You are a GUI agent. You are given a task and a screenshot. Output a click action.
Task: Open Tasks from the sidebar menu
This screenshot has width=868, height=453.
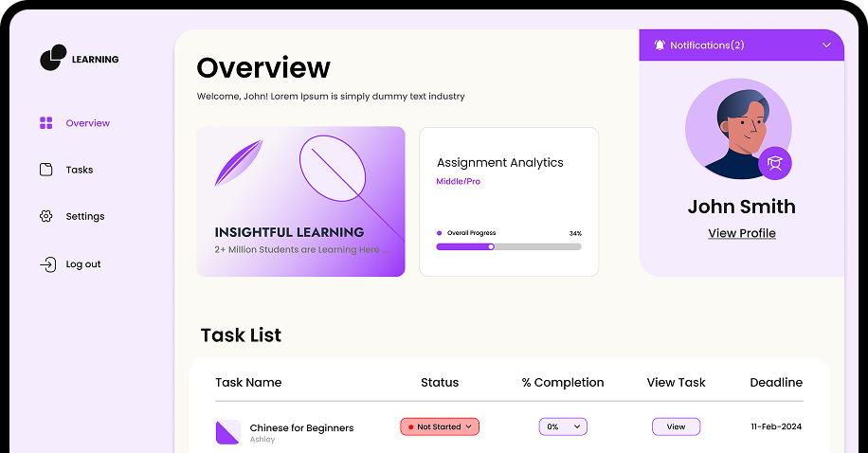point(80,170)
